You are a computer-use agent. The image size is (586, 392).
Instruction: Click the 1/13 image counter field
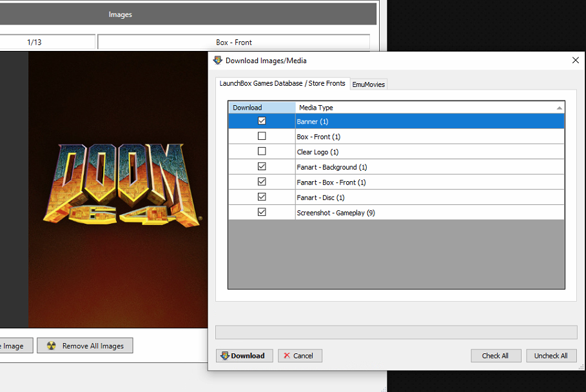click(x=47, y=42)
